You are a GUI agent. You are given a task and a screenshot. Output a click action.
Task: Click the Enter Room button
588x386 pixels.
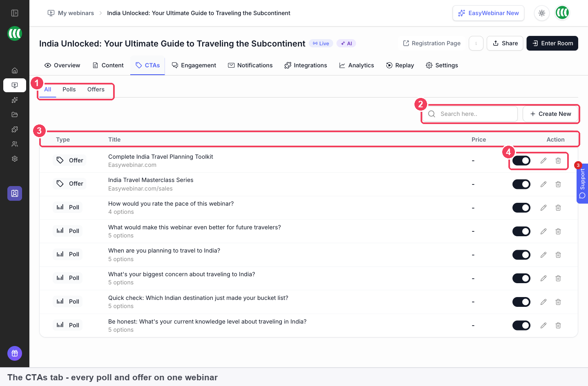click(x=552, y=43)
